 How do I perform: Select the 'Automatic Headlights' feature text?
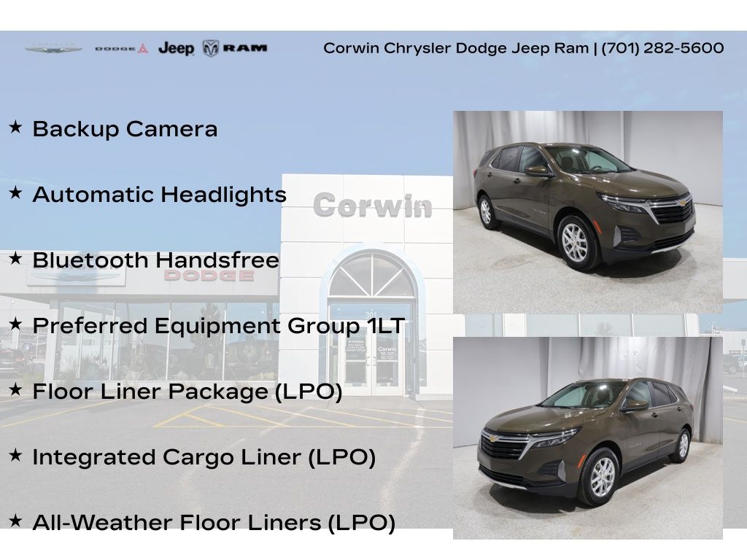(160, 195)
